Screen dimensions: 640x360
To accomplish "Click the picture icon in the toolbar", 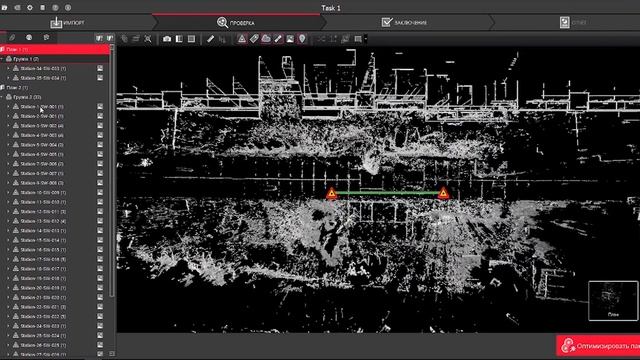I will coord(290,39).
